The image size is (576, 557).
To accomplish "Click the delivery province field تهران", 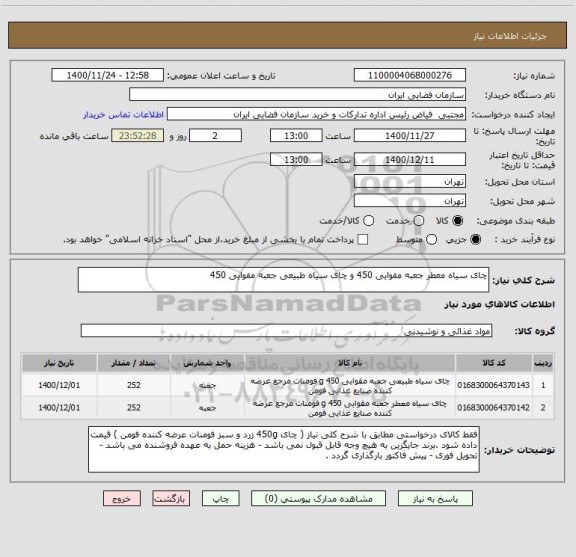I will pyautogui.click(x=410, y=182).
